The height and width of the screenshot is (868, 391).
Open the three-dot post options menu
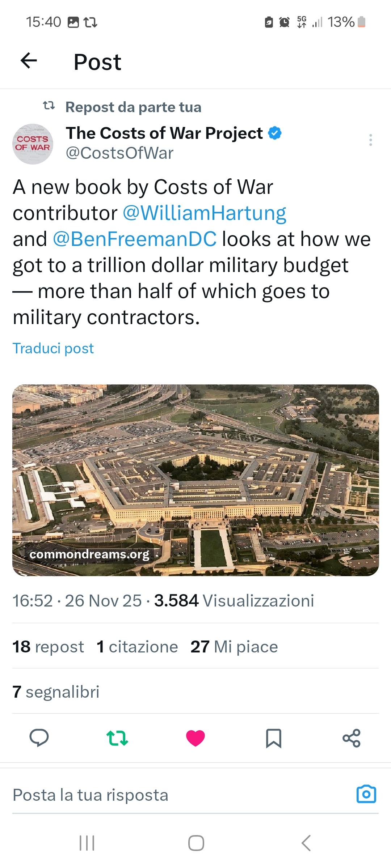[370, 140]
